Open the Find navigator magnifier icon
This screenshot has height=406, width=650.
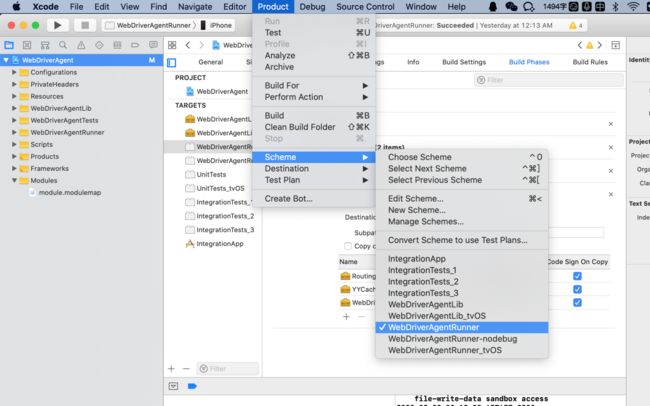[x=63, y=45]
